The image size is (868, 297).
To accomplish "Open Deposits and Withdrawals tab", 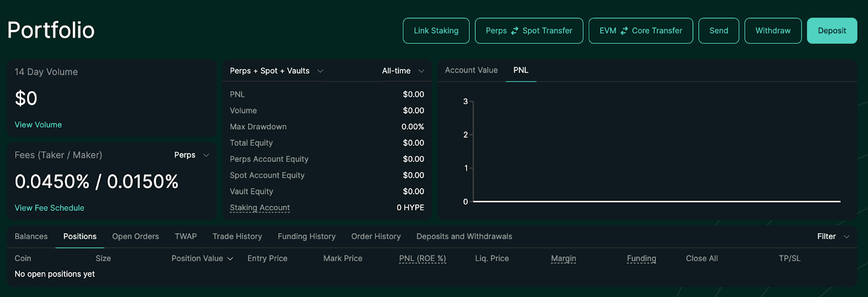I will [x=464, y=236].
